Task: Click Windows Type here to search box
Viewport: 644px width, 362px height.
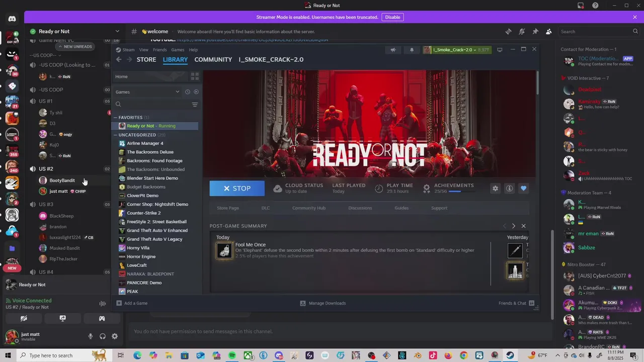Action: [55, 355]
